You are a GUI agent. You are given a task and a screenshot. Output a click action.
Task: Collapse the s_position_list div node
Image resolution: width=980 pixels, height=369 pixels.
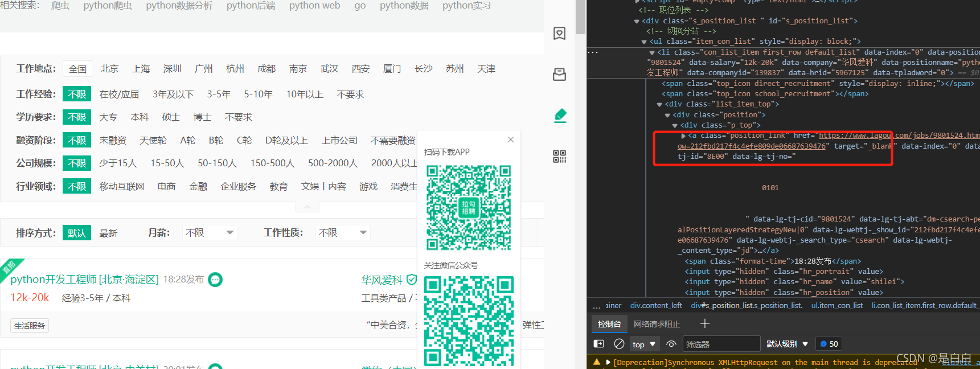637,21
